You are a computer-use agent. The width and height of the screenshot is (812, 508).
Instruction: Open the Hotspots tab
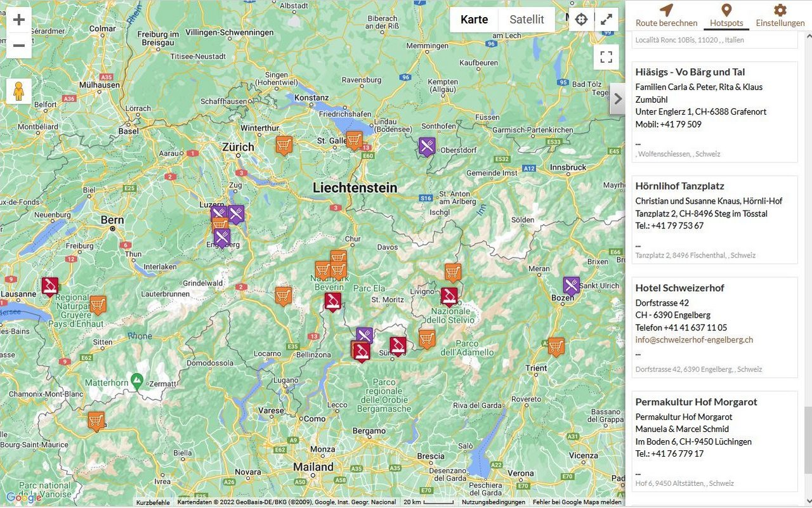[x=726, y=16]
